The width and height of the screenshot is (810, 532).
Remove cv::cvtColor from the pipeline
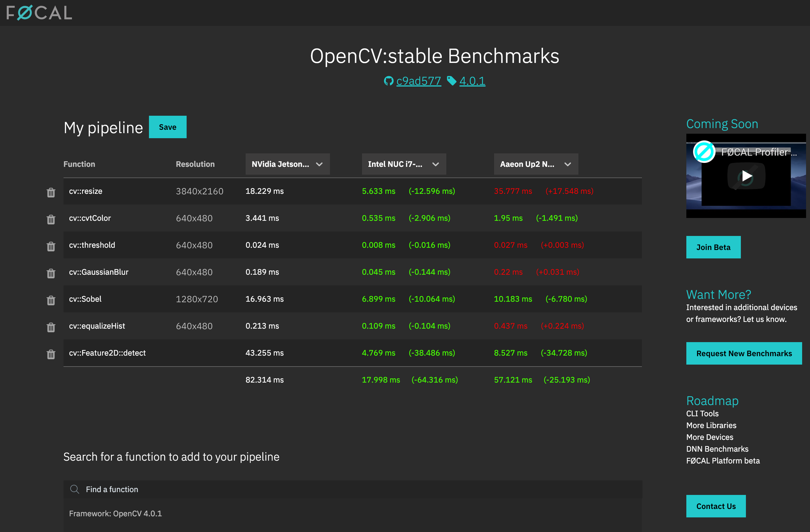click(51, 219)
